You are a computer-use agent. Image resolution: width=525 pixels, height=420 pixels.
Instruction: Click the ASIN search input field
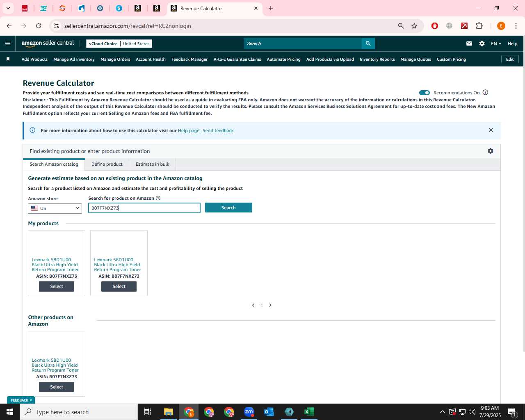(144, 208)
